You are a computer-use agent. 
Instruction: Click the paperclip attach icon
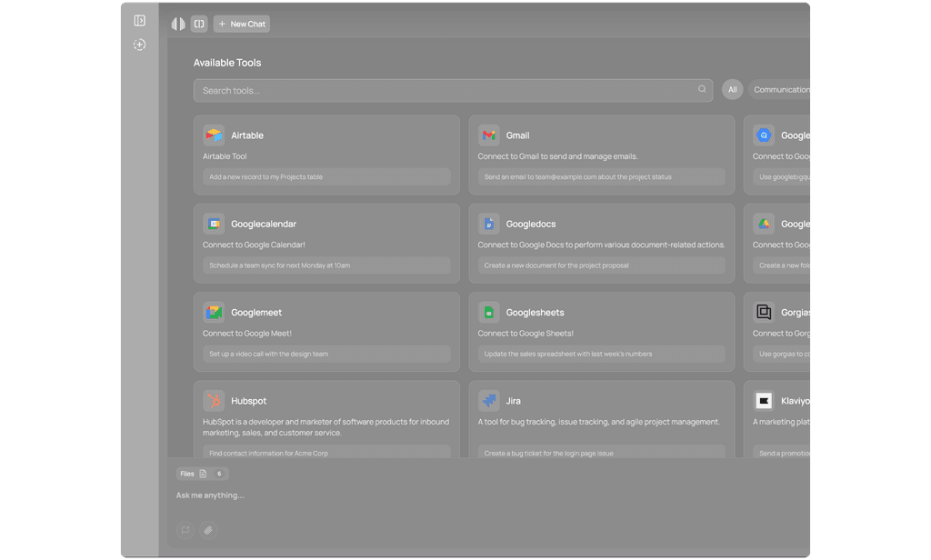[x=208, y=530]
